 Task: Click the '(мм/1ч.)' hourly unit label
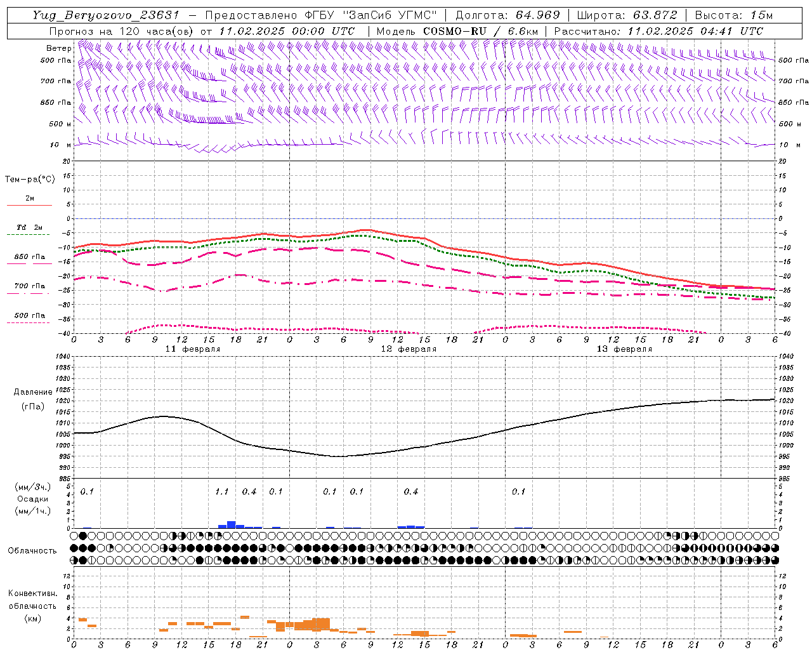33,511
